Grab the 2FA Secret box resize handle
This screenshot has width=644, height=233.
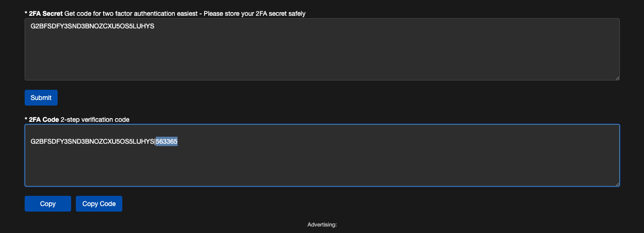pos(617,78)
